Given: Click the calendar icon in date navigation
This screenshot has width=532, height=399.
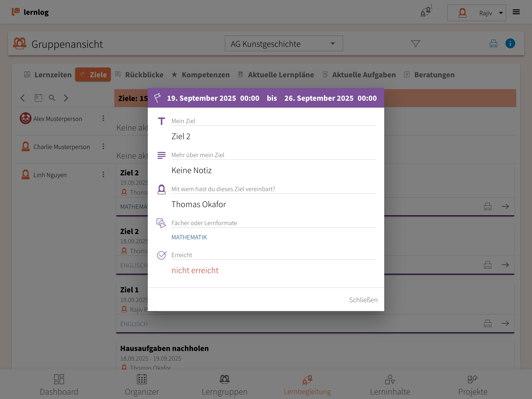Looking at the screenshot, I should point(38,98).
